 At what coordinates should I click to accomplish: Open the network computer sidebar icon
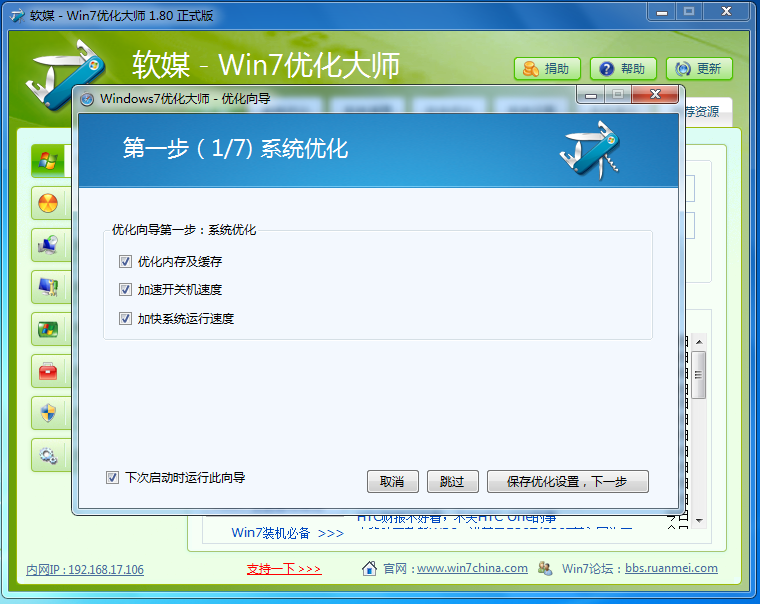click(x=48, y=245)
